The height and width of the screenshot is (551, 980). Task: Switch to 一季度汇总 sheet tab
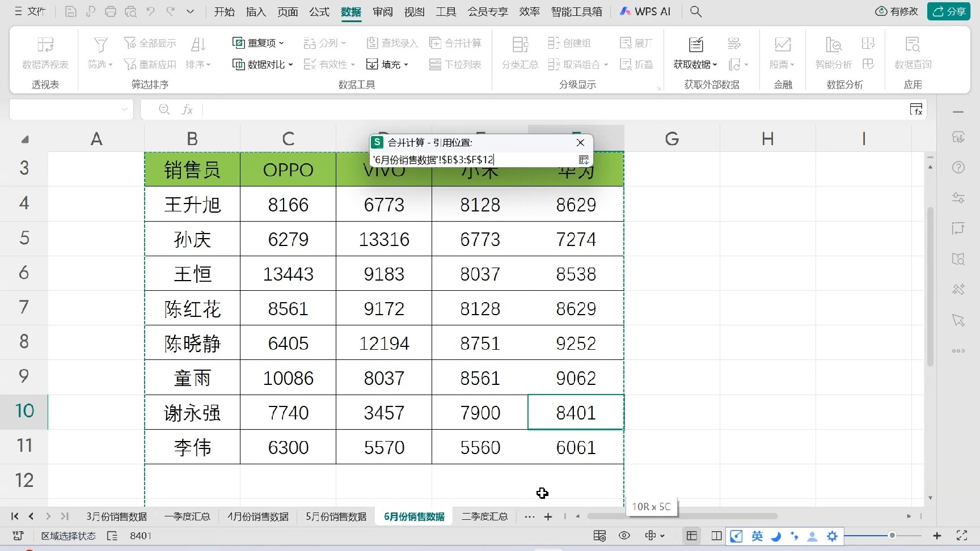pos(187,516)
